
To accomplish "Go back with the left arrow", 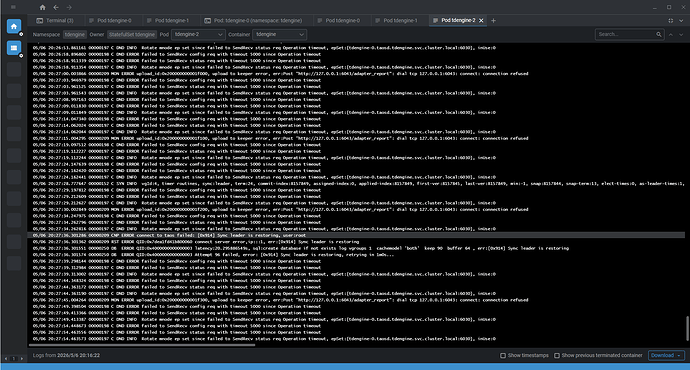I will 56,7.
